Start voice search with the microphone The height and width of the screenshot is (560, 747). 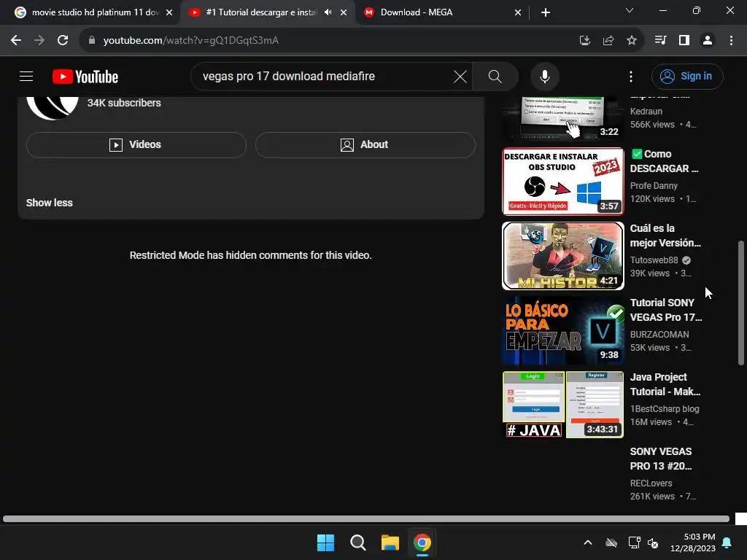544,76
